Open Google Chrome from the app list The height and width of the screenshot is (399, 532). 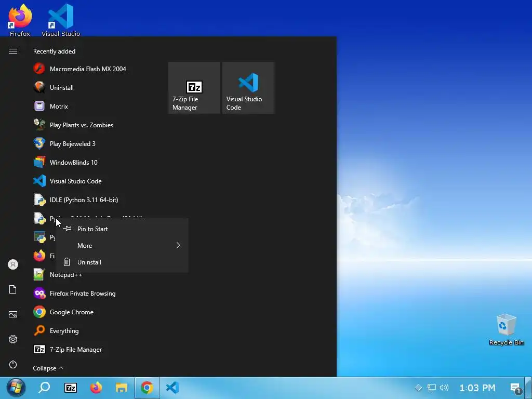[x=63, y=312]
